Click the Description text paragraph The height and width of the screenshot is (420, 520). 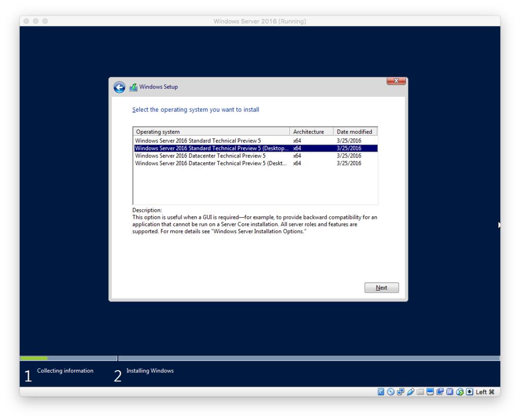[255, 224]
